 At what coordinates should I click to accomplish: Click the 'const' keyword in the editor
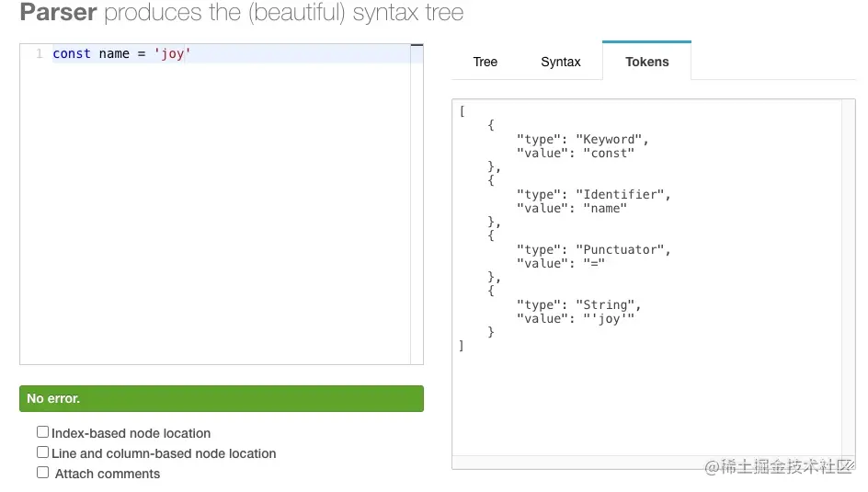[72, 54]
